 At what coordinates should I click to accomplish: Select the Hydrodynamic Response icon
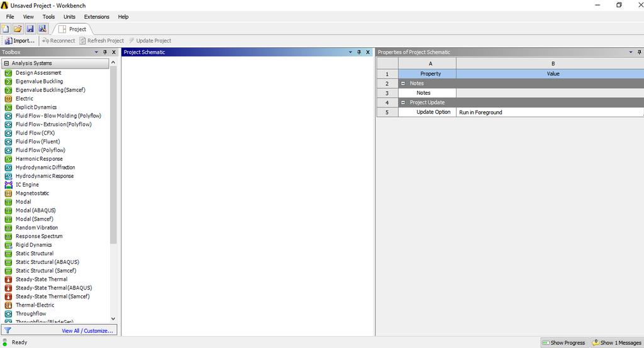pyautogui.click(x=8, y=176)
